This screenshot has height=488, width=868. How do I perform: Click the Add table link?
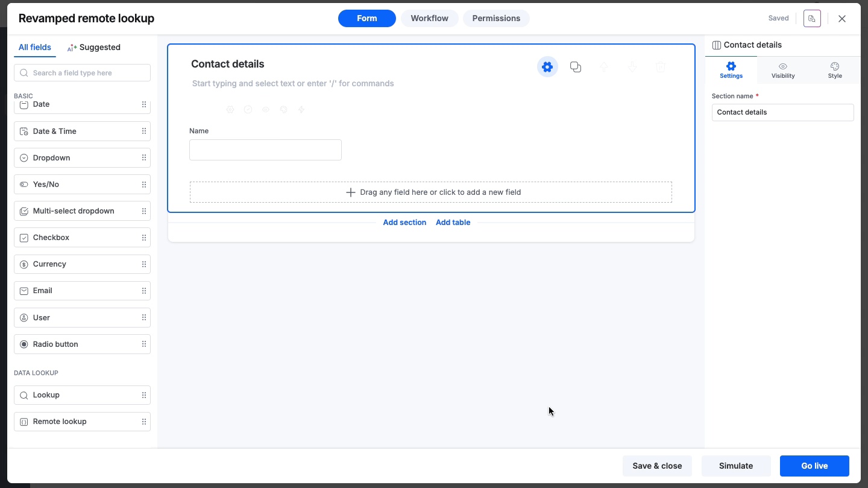click(x=453, y=222)
